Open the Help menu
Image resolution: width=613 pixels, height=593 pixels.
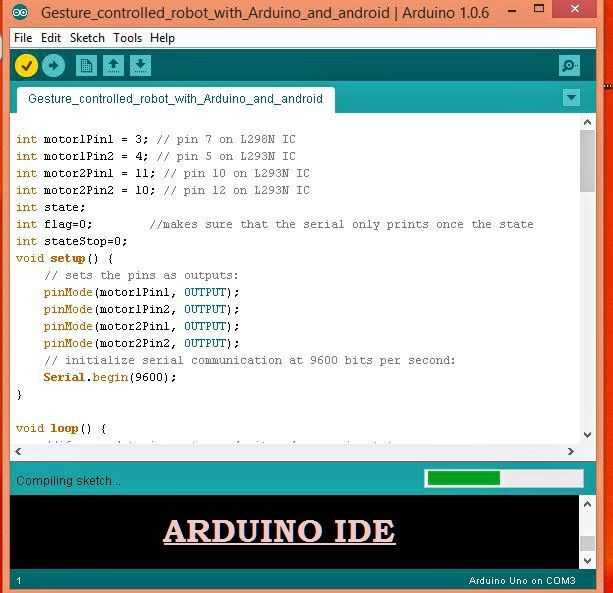click(162, 38)
